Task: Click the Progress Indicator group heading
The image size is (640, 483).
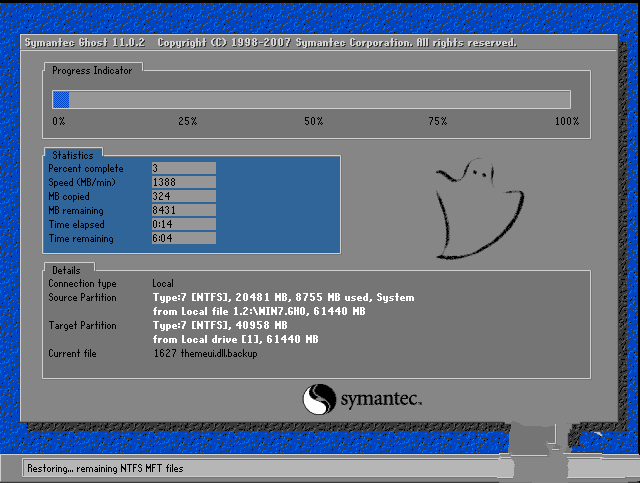Action: click(94, 70)
